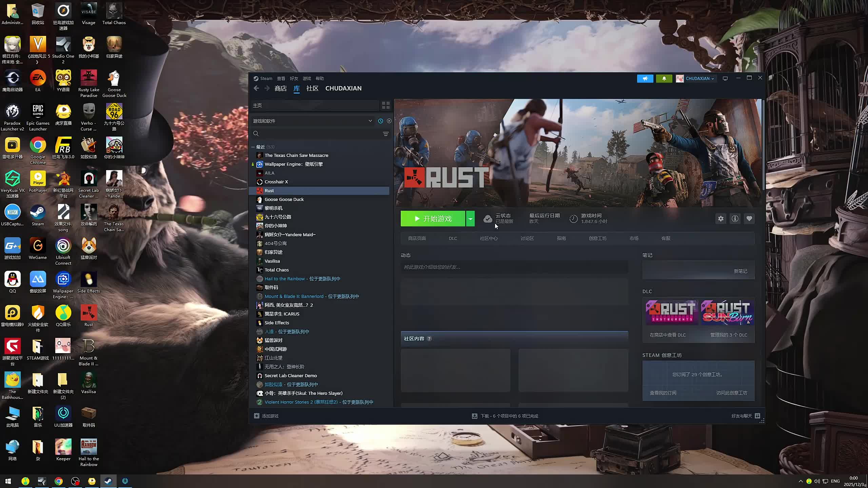
Task: Open notifications bell icon
Action: point(664,78)
